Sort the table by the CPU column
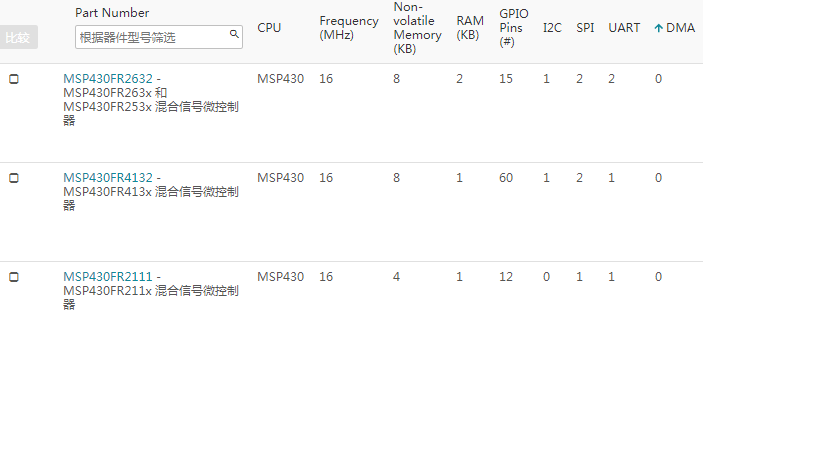The width and height of the screenshot is (819, 460). [269, 28]
